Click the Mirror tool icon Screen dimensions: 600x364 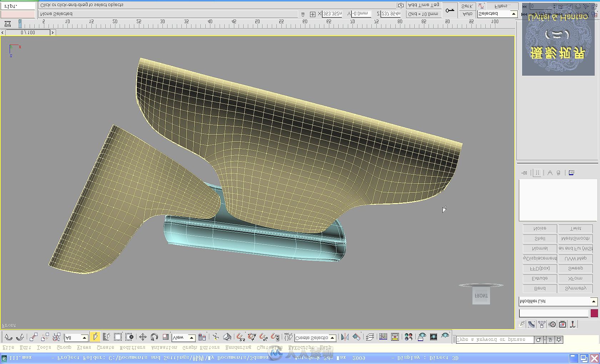pos(345,337)
